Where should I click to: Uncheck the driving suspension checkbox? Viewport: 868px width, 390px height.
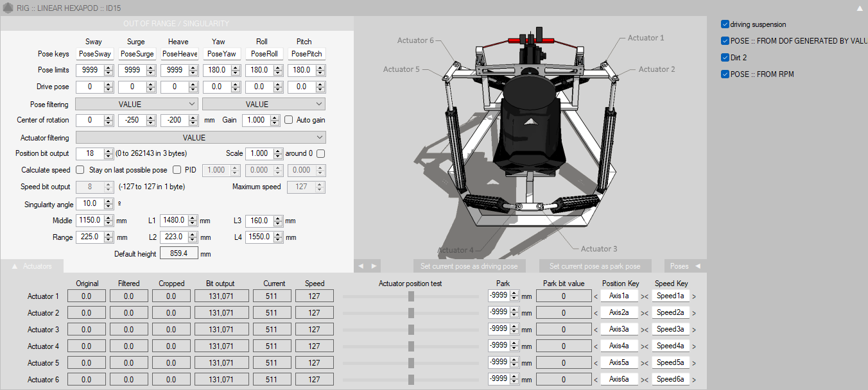[x=725, y=24]
